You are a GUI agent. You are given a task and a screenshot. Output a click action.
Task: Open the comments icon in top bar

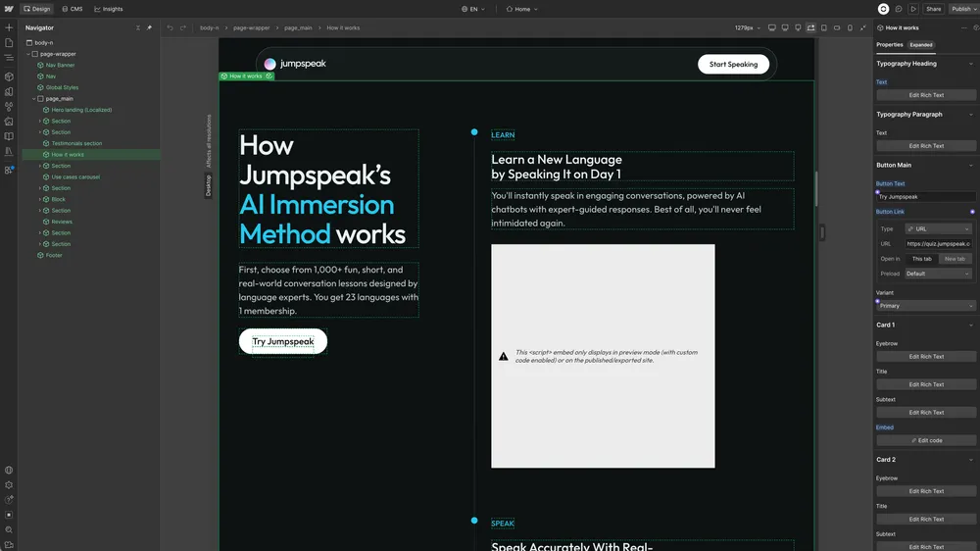(899, 9)
